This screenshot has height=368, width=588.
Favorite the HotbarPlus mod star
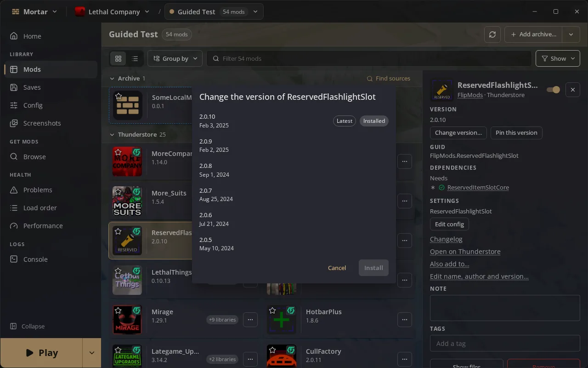(x=272, y=310)
